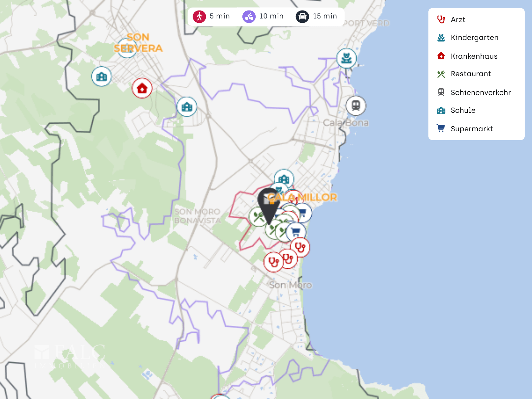Click the hospital marker near Son Servera

pyautogui.click(x=142, y=88)
